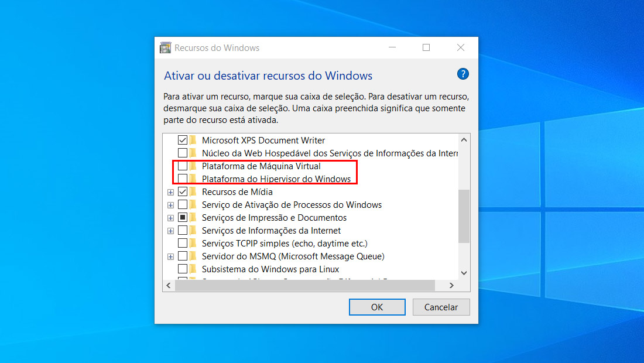This screenshot has width=644, height=363.
Task: Click the horizontal scrollbar left arrow
Action: tap(169, 285)
